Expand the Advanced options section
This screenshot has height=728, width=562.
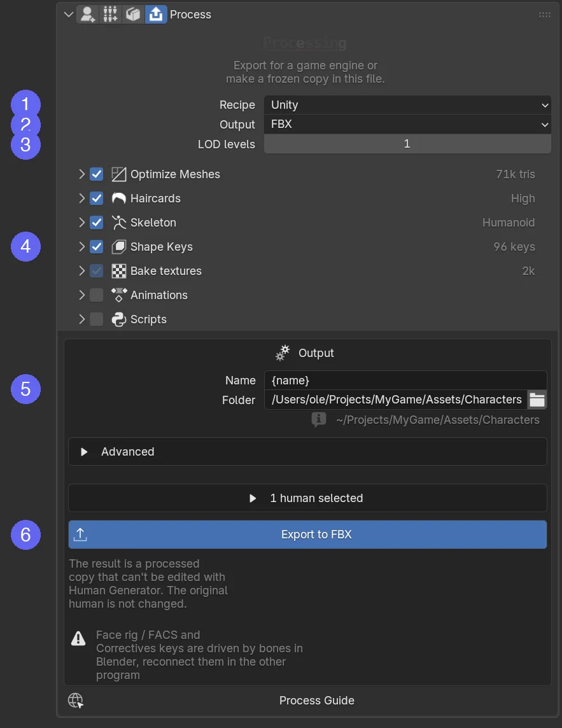tap(307, 452)
